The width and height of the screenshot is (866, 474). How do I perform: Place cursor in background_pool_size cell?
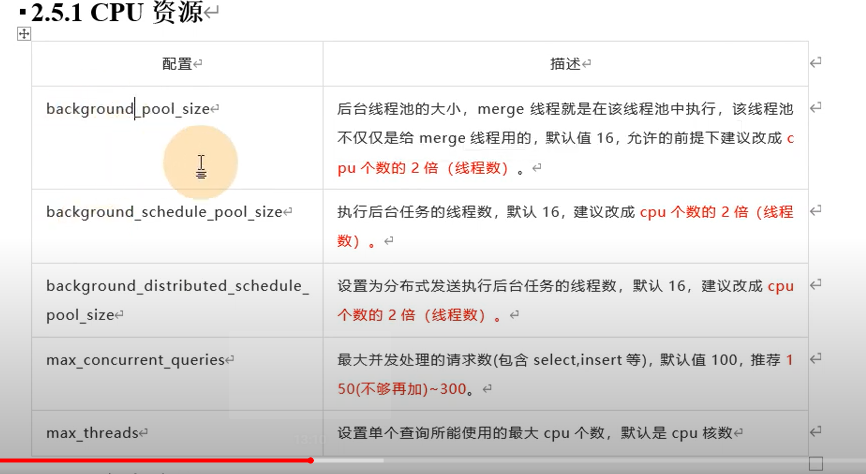(x=128, y=109)
